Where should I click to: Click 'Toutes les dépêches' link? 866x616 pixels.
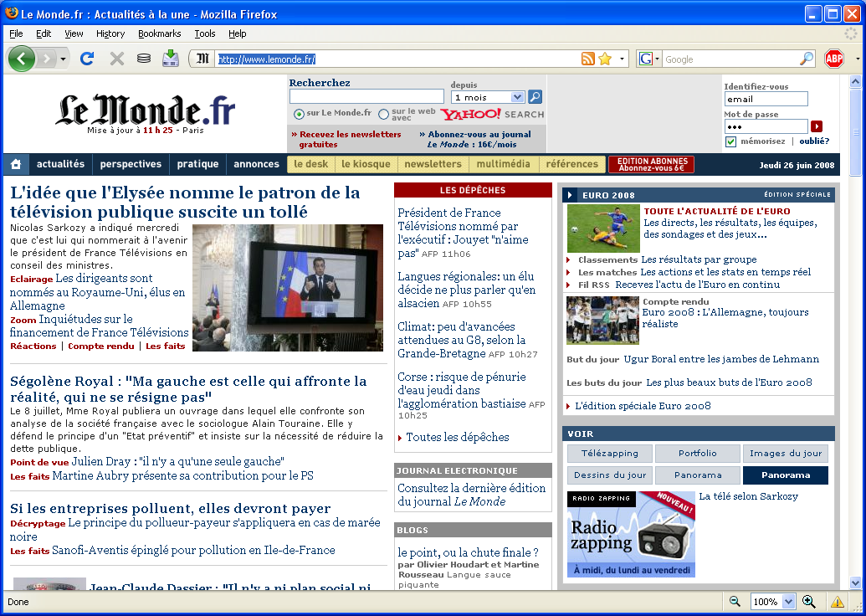458,437
